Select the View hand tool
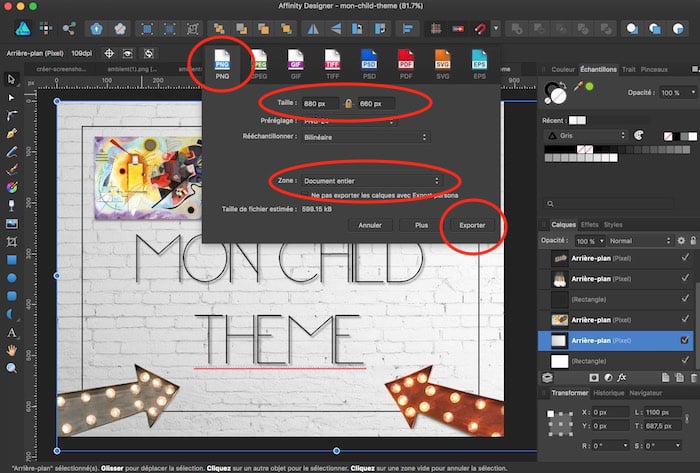 12,350
